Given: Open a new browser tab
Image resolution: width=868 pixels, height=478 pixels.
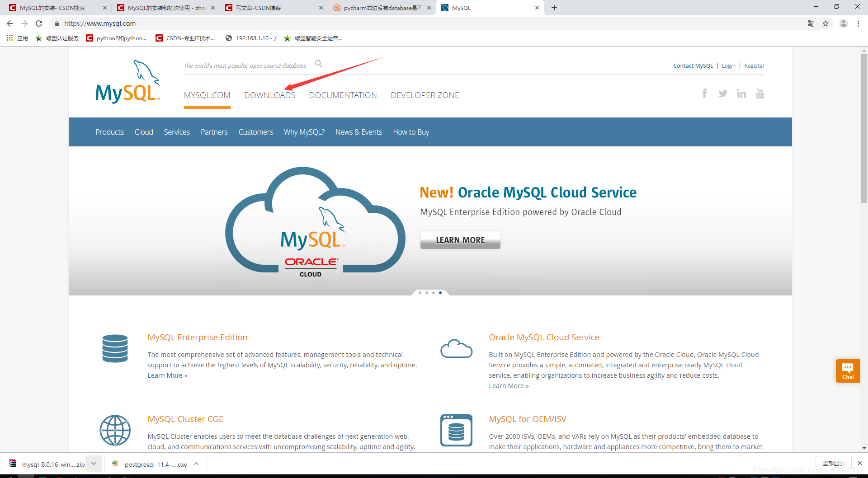Looking at the screenshot, I should (x=554, y=8).
